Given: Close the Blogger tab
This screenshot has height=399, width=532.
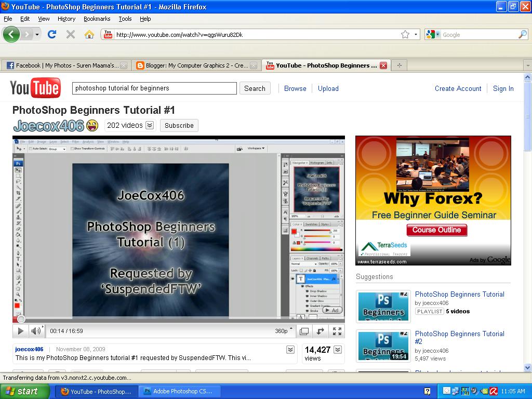Looking at the screenshot, I should pos(254,65).
